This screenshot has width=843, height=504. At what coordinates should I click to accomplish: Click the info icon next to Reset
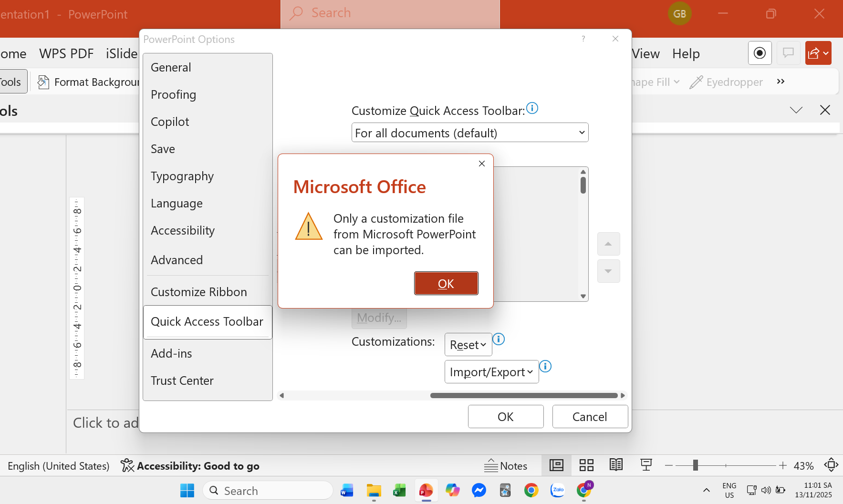point(499,339)
